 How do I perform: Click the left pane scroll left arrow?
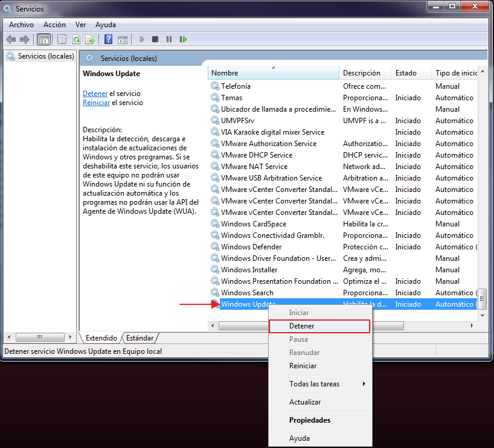[x=9, y=337]
